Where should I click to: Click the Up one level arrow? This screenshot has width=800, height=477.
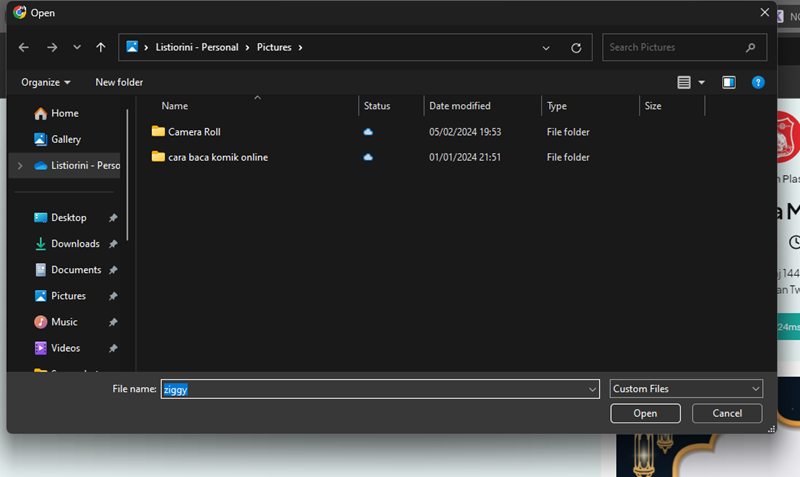pos(101,47)
